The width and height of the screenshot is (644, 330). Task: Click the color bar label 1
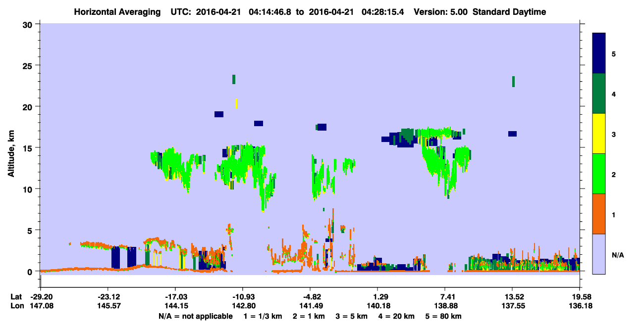614,214
